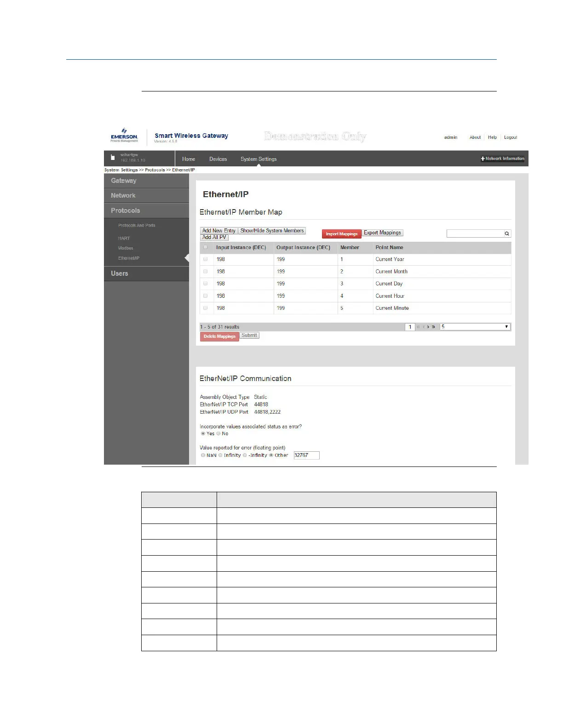563x728 pixels.
Task: Expand the Users sidebar section
Action: click(x=146, y=273)
